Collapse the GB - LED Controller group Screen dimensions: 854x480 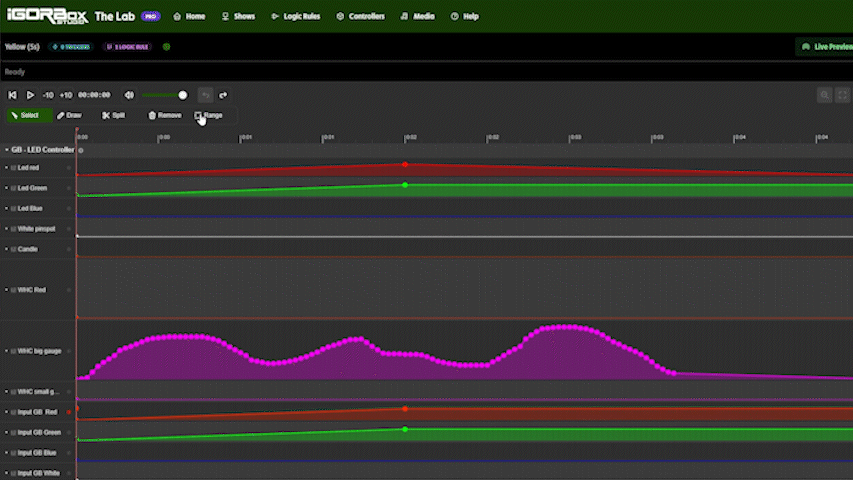point(7,150)
